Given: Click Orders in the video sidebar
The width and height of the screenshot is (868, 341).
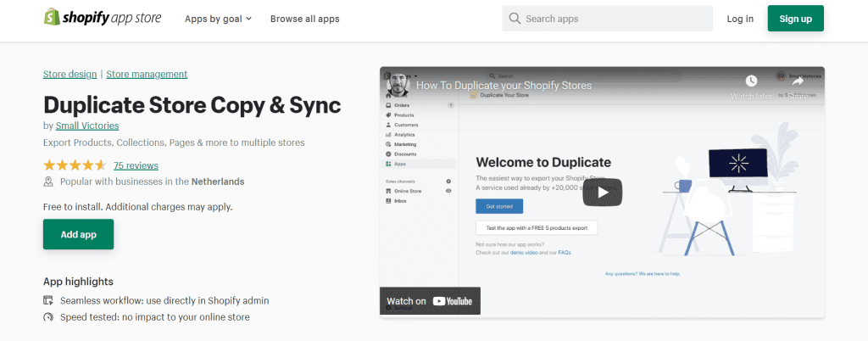Looking at the screenshot, I should point(402,105).
